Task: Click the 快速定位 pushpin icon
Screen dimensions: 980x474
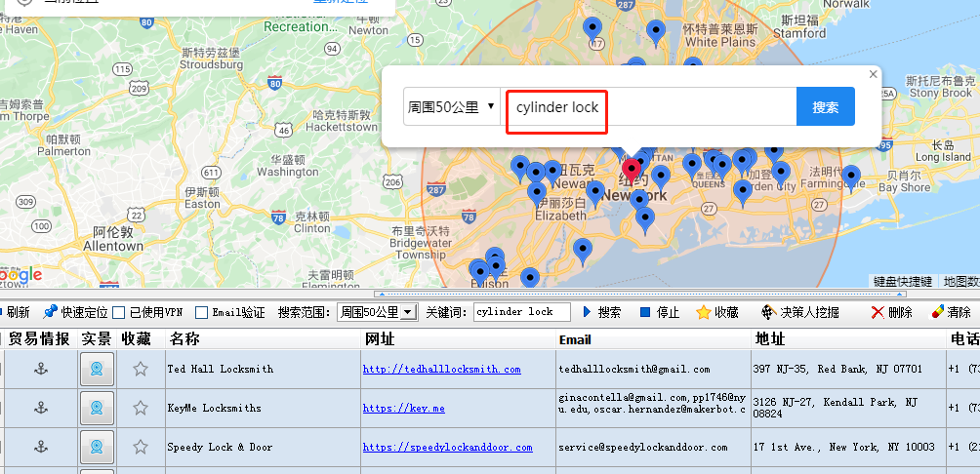Action: point(50,312)
